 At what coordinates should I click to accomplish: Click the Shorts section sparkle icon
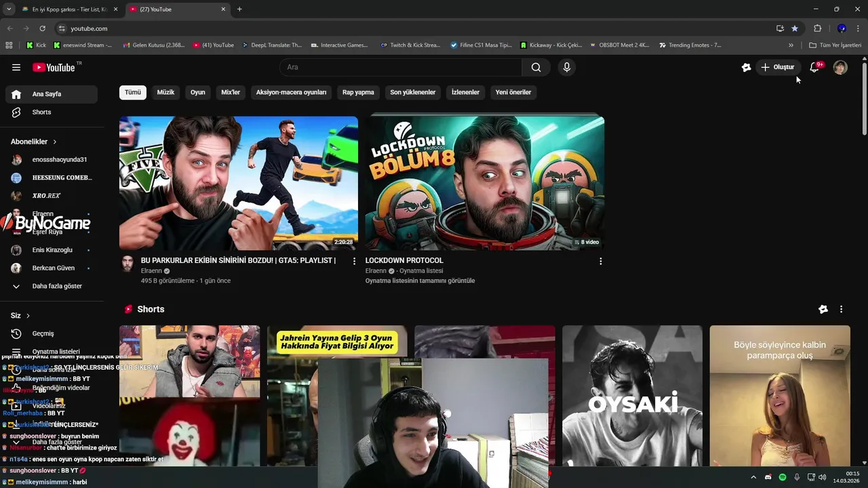pyautogui.click(x=823, y=309)
